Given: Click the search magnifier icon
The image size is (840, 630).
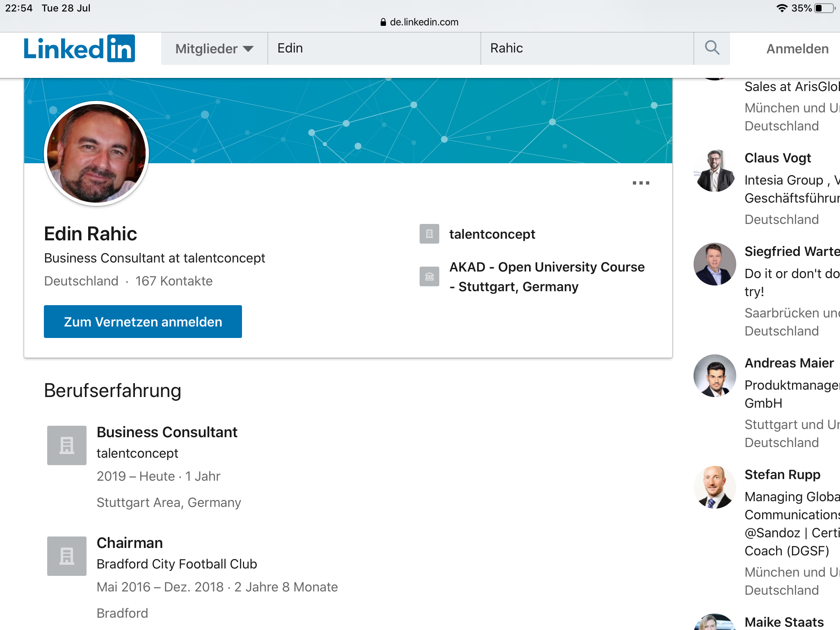Looking at the screenshot, I should click(712, 48).
